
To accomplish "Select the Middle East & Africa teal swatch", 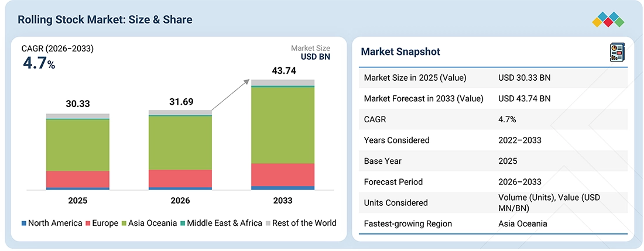I will pyautogui.click(x=182, y=224).
